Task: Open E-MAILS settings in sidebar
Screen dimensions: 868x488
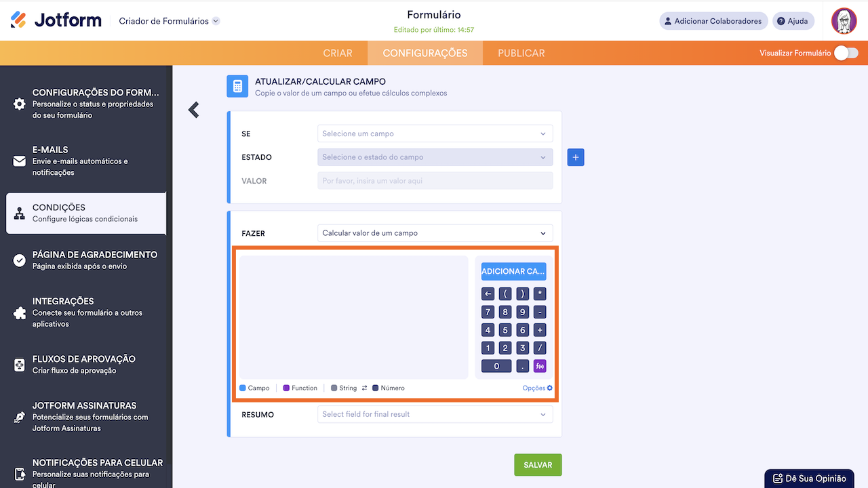Action: coord(86,161)
